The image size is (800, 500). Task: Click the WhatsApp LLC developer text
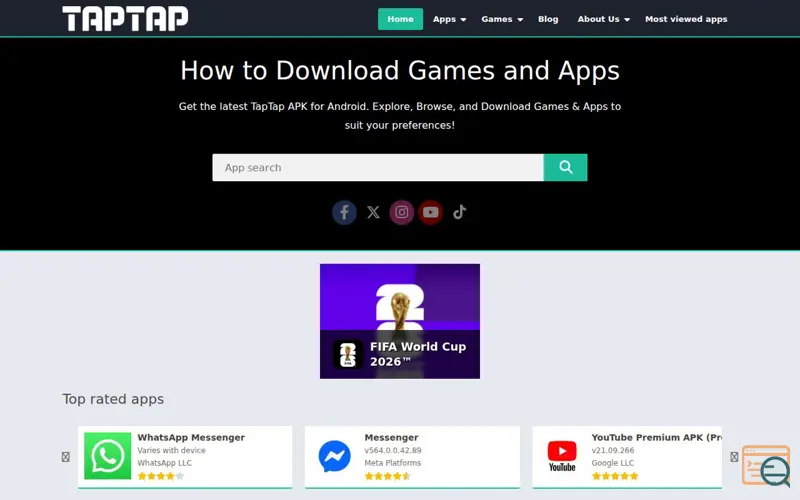click(164, 463)
